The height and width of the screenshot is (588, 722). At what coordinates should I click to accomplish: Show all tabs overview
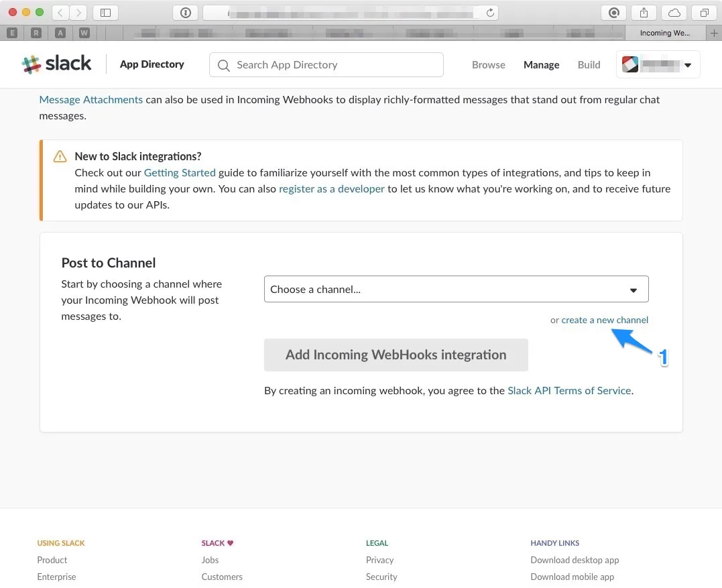[x=705, y=13]
